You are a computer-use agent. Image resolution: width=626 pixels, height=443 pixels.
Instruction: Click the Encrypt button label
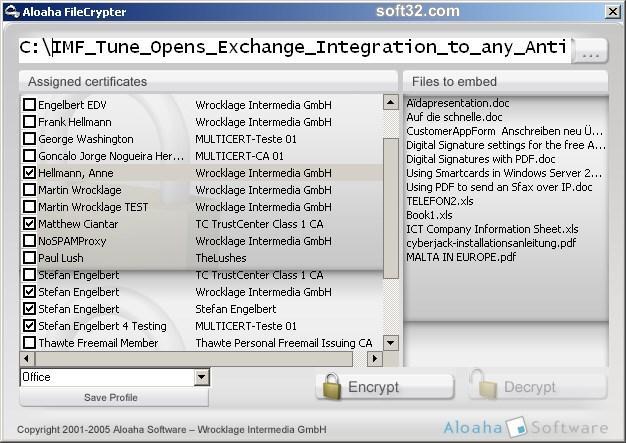tap(373, 387)
